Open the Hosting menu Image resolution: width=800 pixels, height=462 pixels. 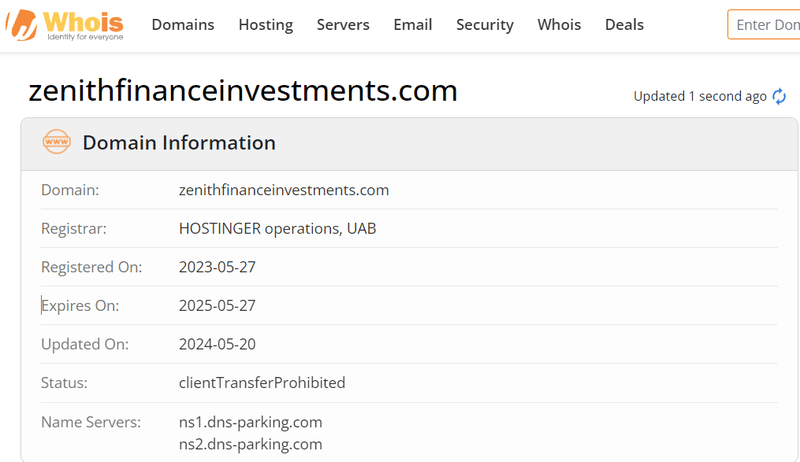(x=266, y=24)
